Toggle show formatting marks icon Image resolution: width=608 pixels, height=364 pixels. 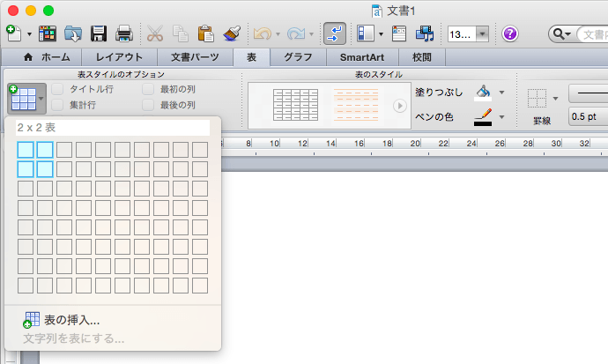[335, 33]
